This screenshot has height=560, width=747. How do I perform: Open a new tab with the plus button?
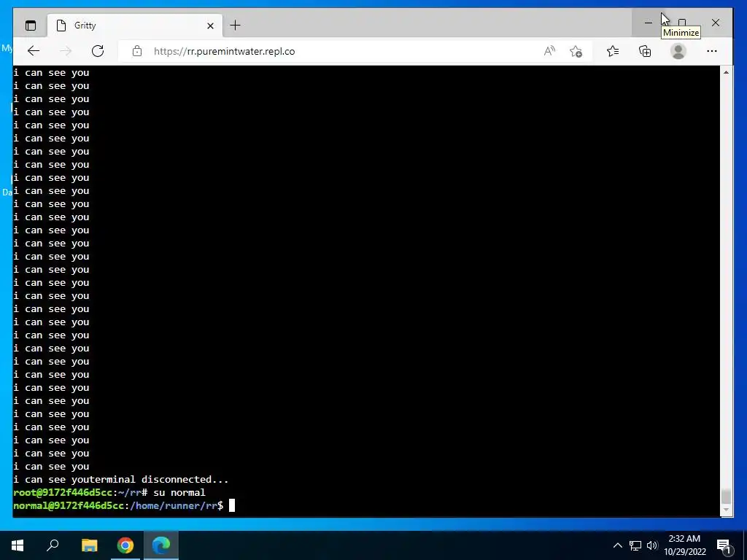pos(236,26)
